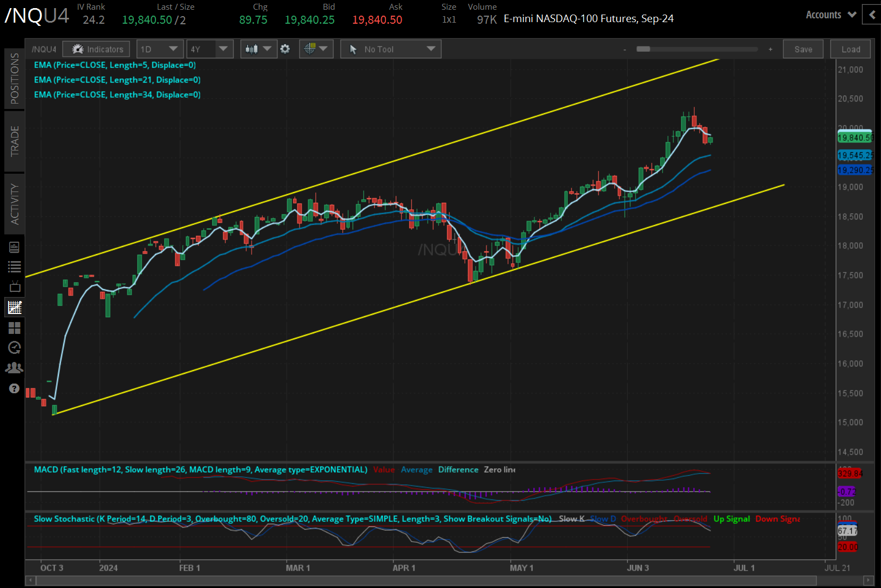This screenshot has width=881, height=588.
Task: Open the quote details book icon in sidebar
Action: pos(15,247)
